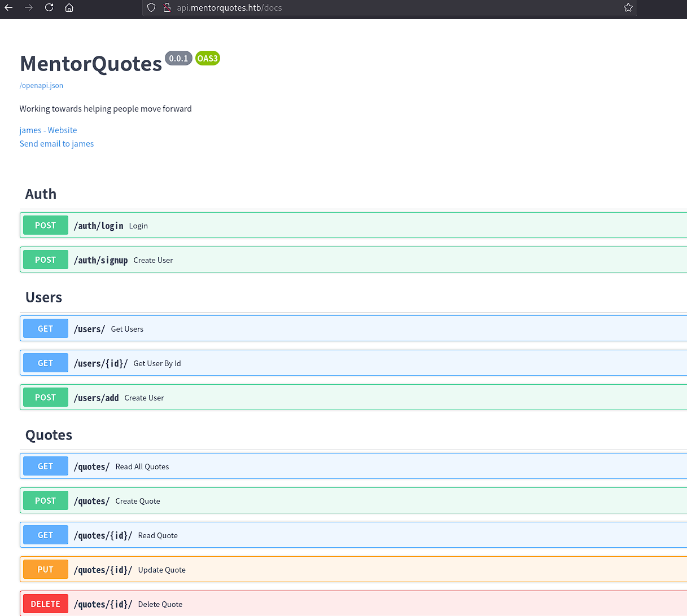Click 'Working towards helping people move forward' text

tap(106, 109)
